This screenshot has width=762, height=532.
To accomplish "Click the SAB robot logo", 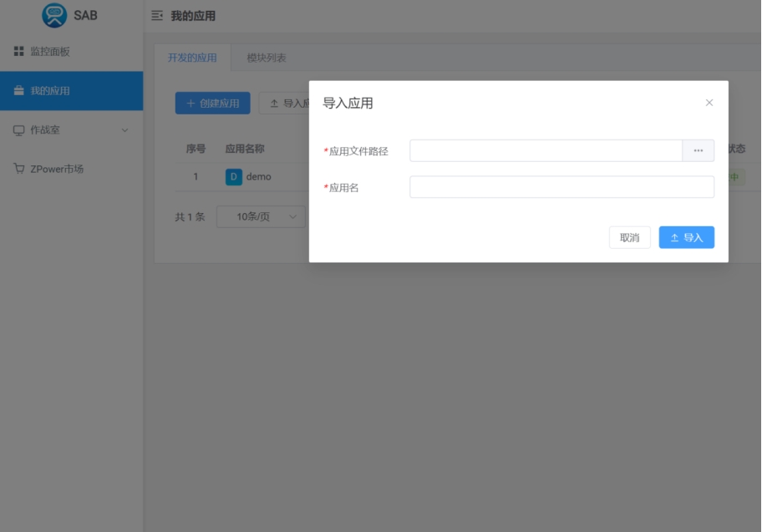I will point(54,15).
